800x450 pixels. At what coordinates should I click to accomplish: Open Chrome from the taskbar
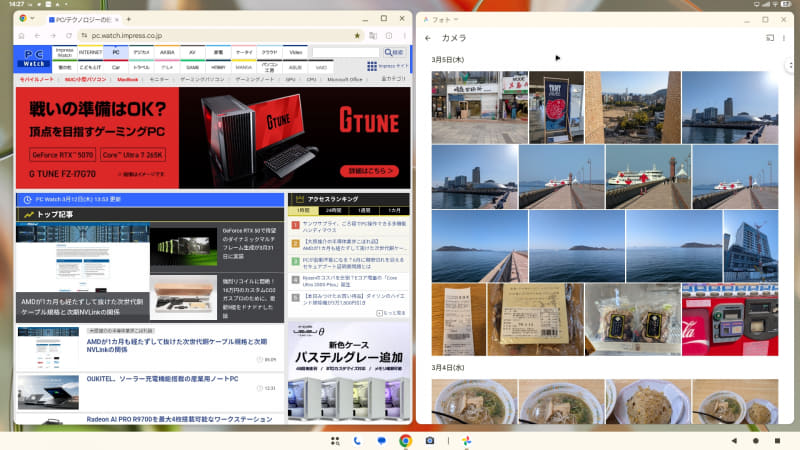406,441
